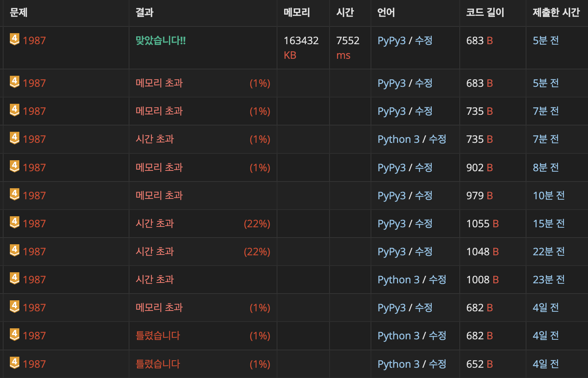Open problem 1987 link in the 902 B row
The height and width of the screenshot is (378, 588).
coord(34,168)
